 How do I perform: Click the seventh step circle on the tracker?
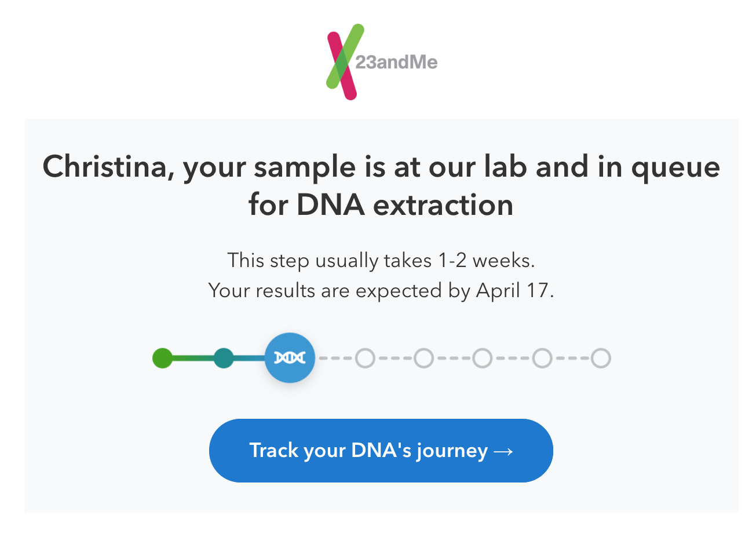tap(541, 358)
